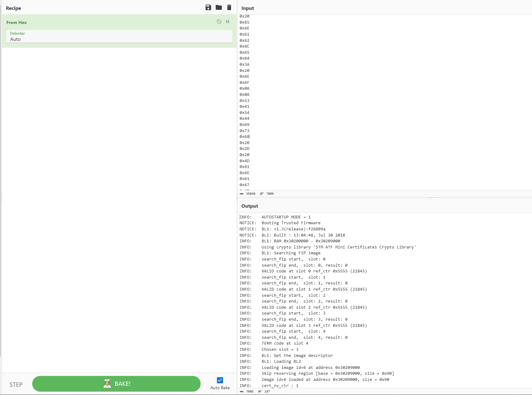
Task: Click input line 0x53
Action: click(245, 100)
